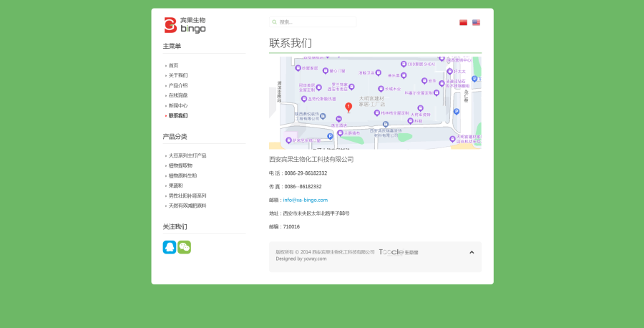Screen dimensions: 644x328
Task: Click the 圣劳伦斯散热器 map marker
Action: click(304, 99)
